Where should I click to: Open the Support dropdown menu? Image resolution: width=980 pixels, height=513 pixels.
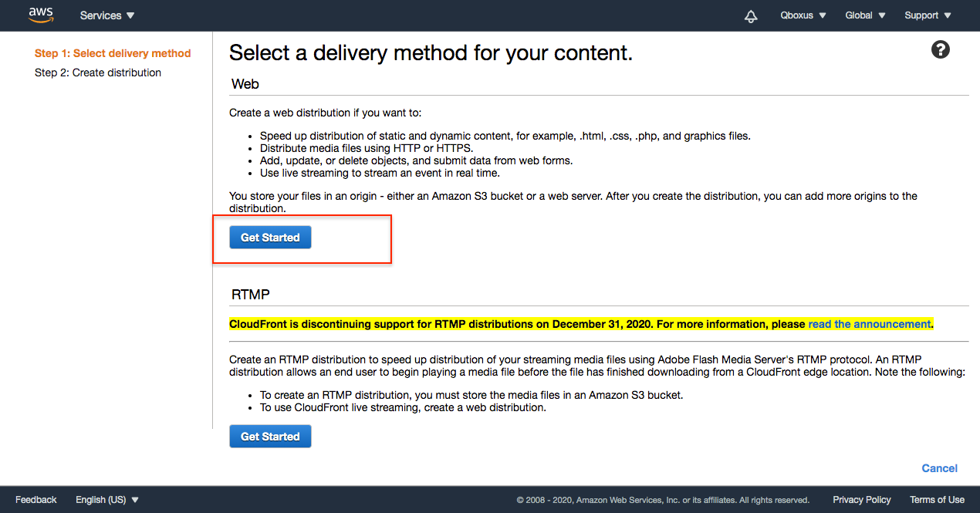click(928, 15)
